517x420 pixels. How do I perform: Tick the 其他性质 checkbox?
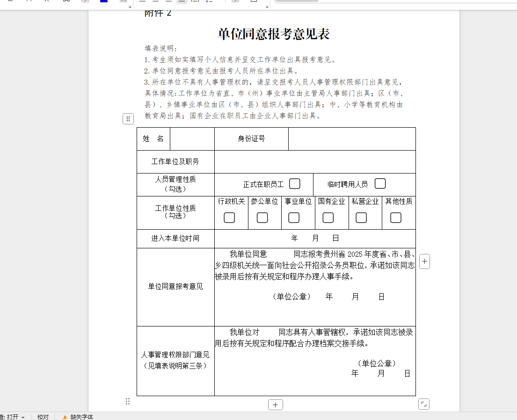point(396,217)
